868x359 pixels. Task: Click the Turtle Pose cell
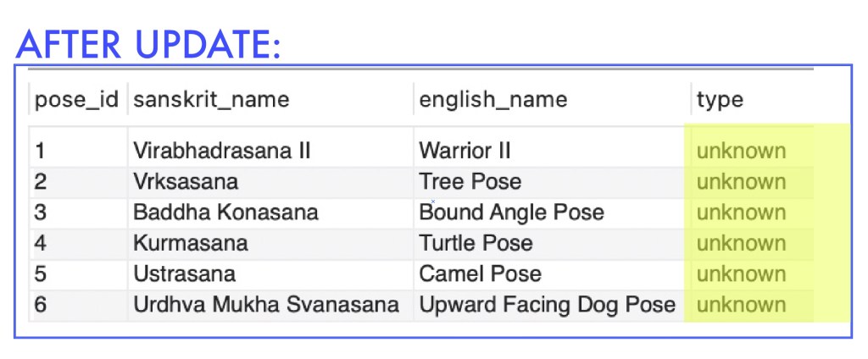tap(476, 244)
